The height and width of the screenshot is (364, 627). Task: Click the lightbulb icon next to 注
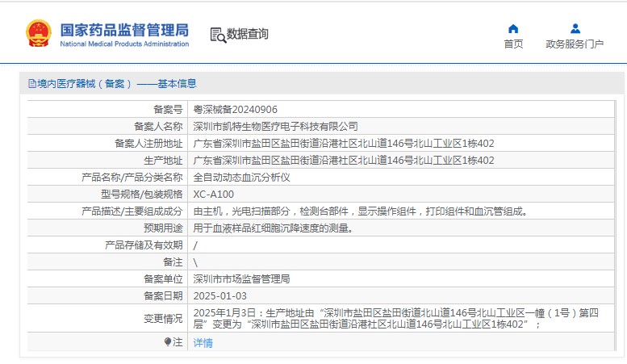168,342
